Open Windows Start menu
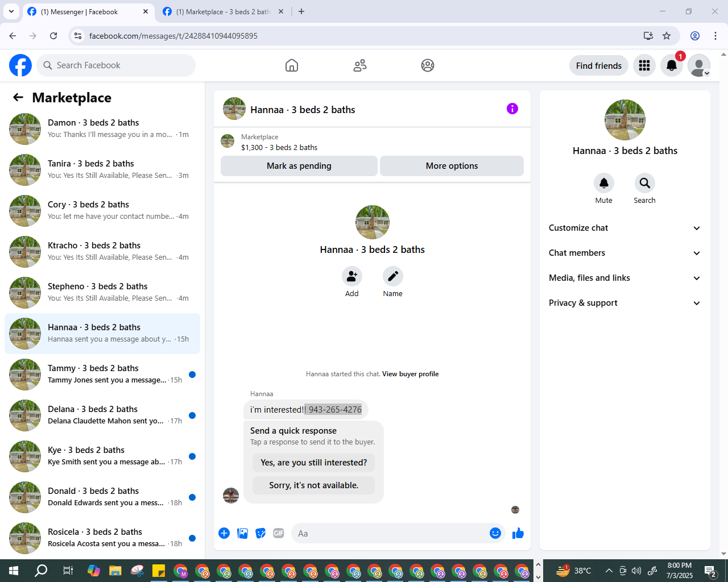 coord(14,571)
